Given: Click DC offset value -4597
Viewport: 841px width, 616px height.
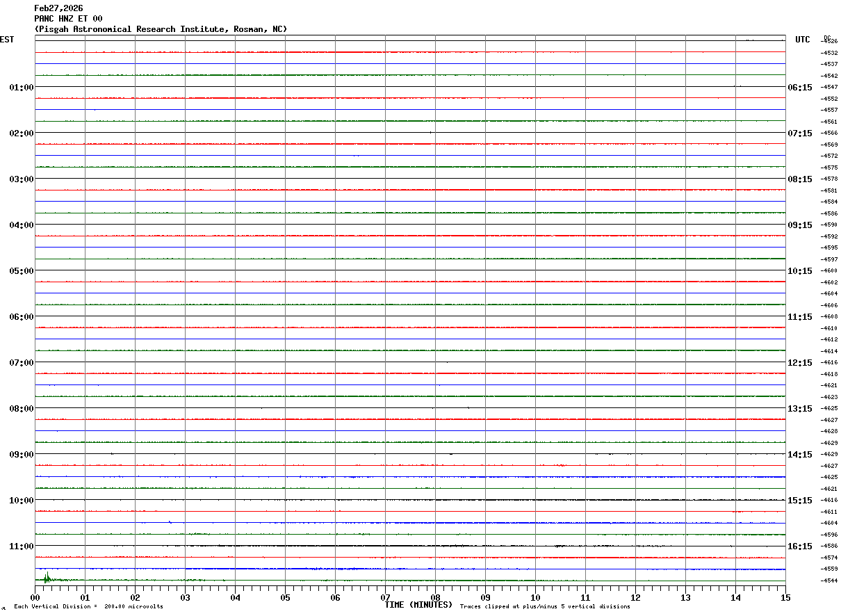Looking at the screenshot, I should [x=829, y=259].
